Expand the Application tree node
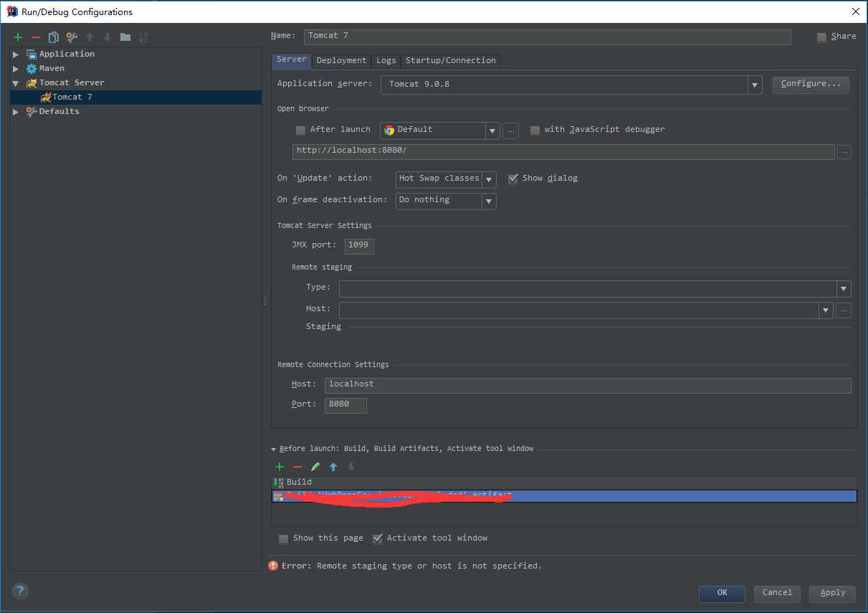 16,54
